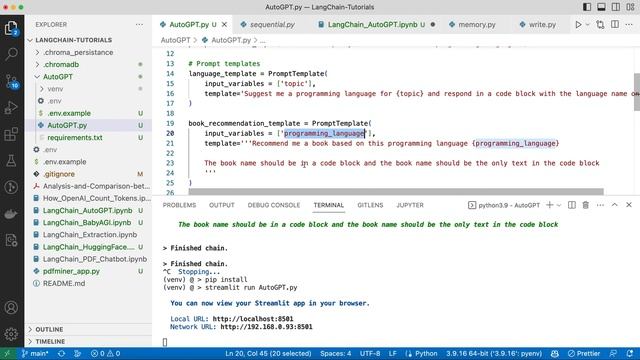640x360 pixels.
Task: Open Prettier status in status bar
Action: coord(584,353)
